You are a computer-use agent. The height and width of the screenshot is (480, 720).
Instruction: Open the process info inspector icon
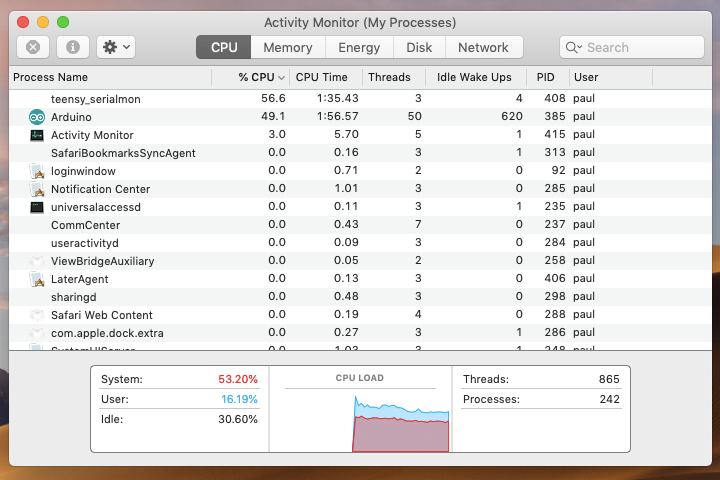pos(73,47)
